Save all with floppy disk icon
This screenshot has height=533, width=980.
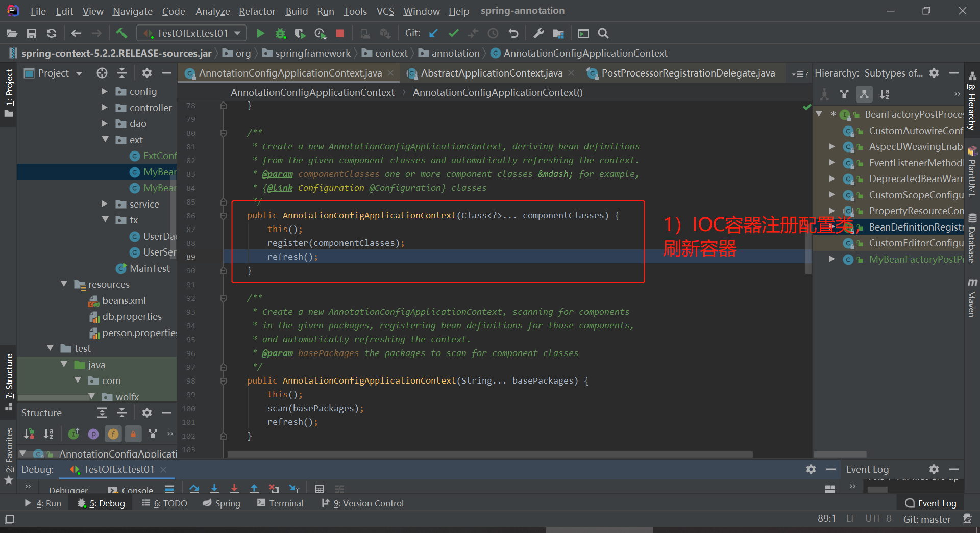(x=32, y=33)
